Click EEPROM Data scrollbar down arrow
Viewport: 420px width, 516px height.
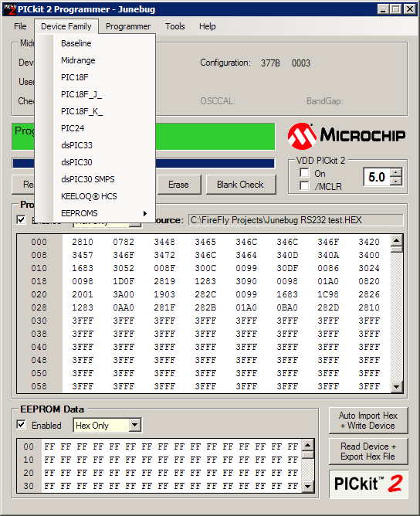coord(308,486)
